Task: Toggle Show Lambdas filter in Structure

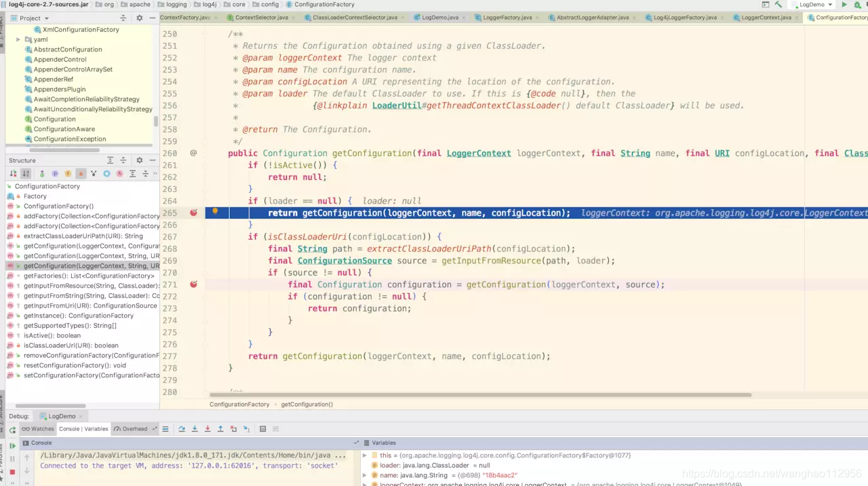Action: coord(119,174)
